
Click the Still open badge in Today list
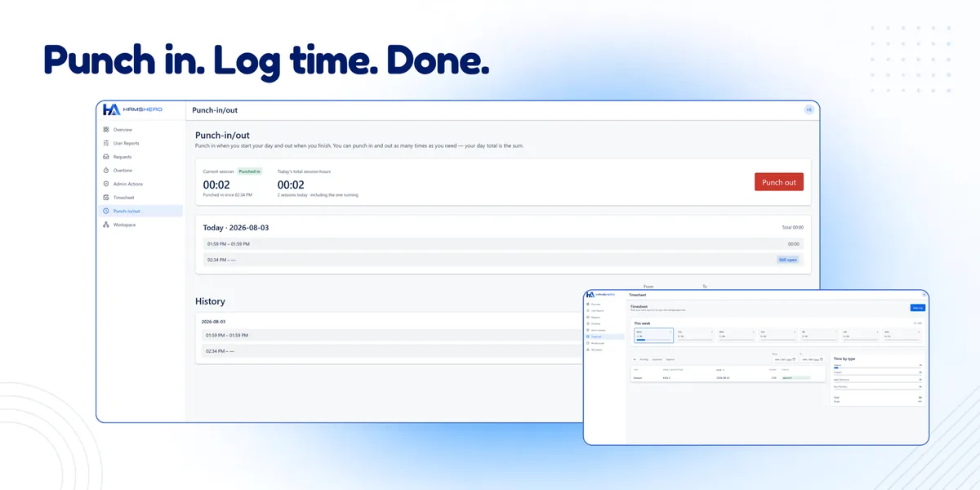(788, 260)
